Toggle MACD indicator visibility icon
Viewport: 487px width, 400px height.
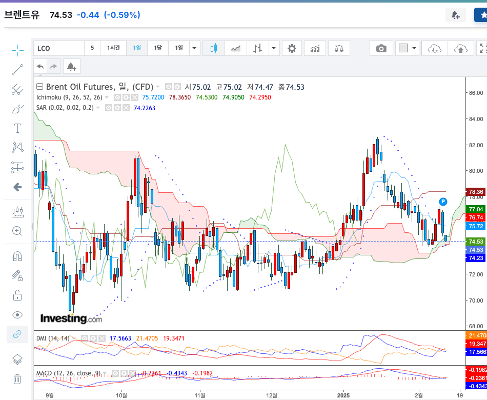(x=115, y=373)
